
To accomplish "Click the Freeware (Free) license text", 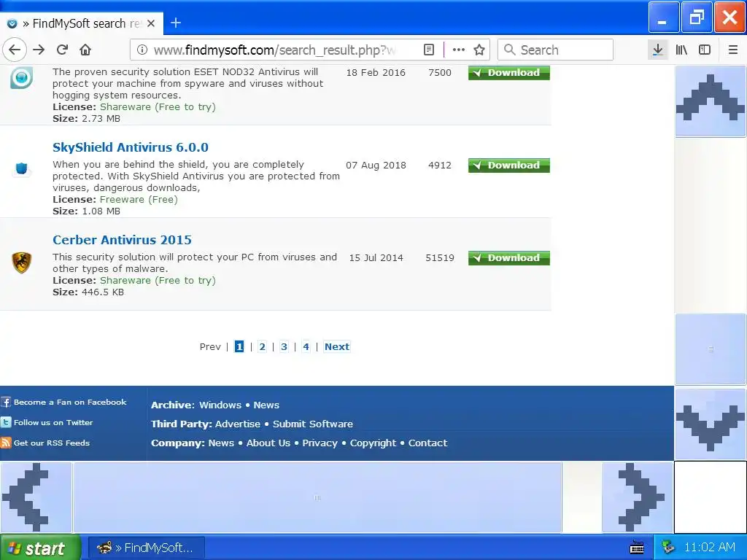I will point(139,200).
